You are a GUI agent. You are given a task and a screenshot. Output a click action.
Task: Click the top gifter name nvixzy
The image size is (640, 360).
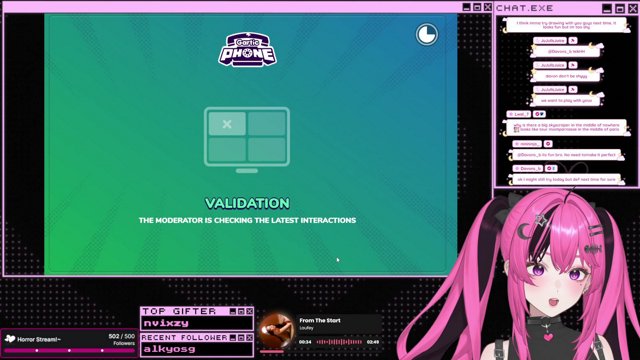pyautogui.click(x=166, y=323)
